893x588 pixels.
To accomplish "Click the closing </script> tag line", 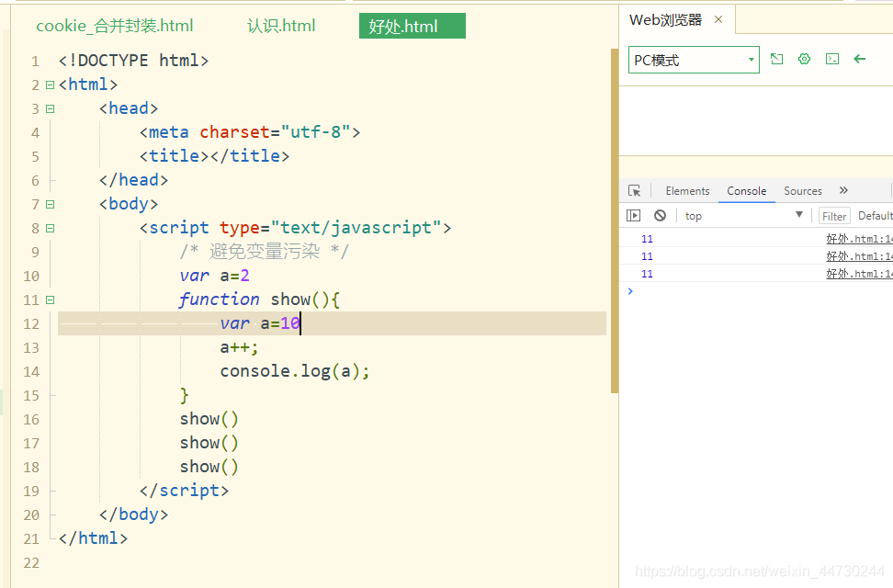I will (184, 491).
